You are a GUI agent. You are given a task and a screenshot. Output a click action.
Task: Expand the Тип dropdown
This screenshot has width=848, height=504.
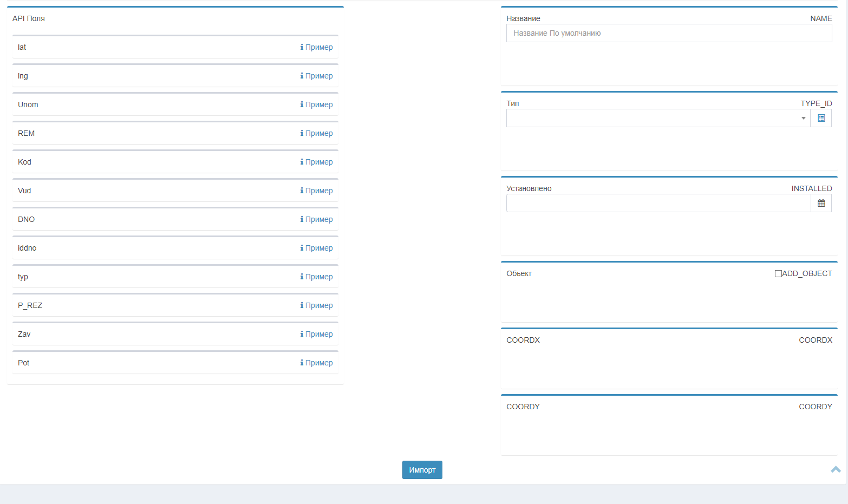803,118
